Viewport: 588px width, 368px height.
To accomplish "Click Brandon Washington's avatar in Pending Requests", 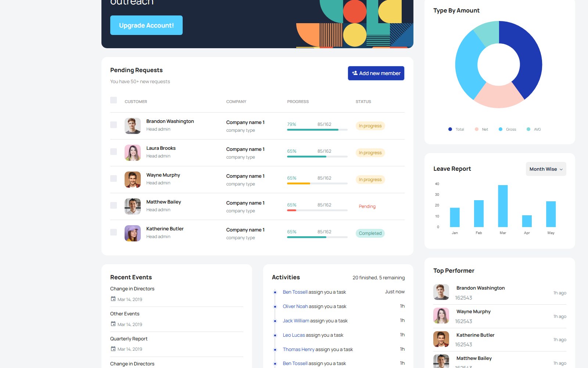I will pos(133,126).
